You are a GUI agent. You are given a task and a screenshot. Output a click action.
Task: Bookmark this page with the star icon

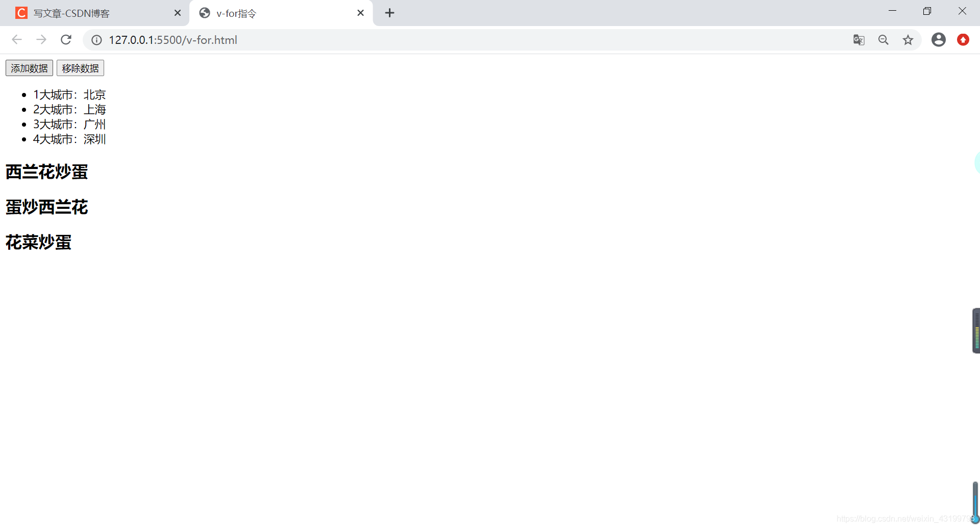908,40
